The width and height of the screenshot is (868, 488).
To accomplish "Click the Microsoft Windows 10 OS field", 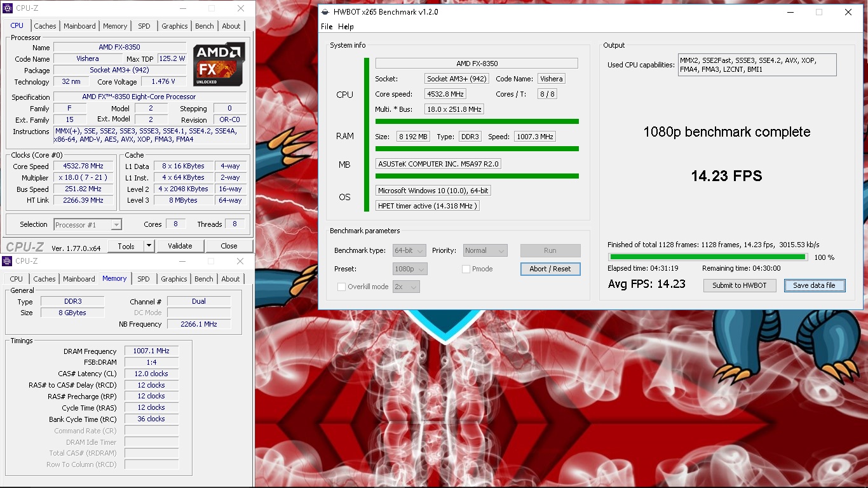I will pos(433,191).
